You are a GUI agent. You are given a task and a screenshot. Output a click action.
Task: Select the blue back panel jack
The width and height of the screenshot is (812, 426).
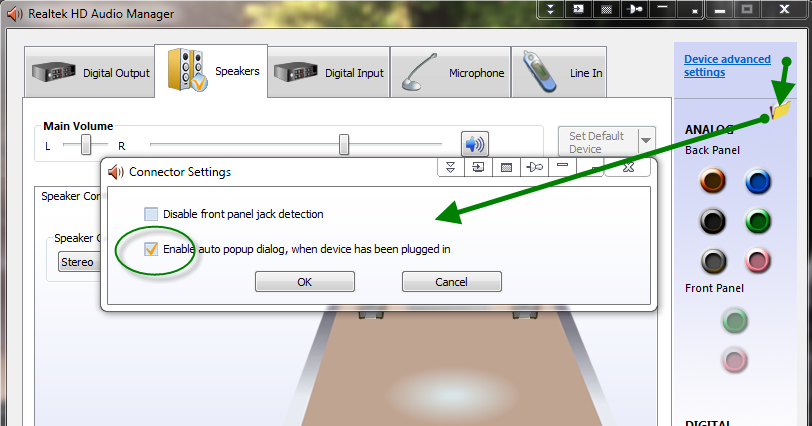pos(758,181)
